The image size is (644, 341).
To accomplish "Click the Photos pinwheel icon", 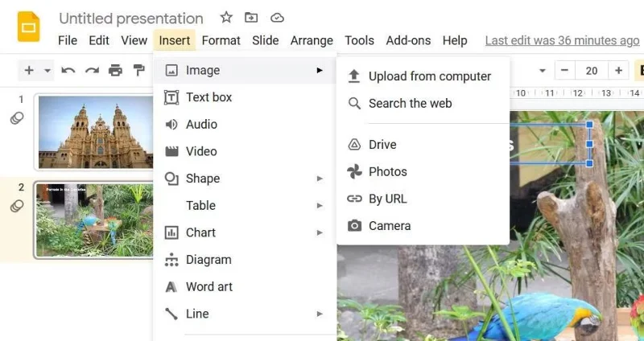I will coord(354,171).
